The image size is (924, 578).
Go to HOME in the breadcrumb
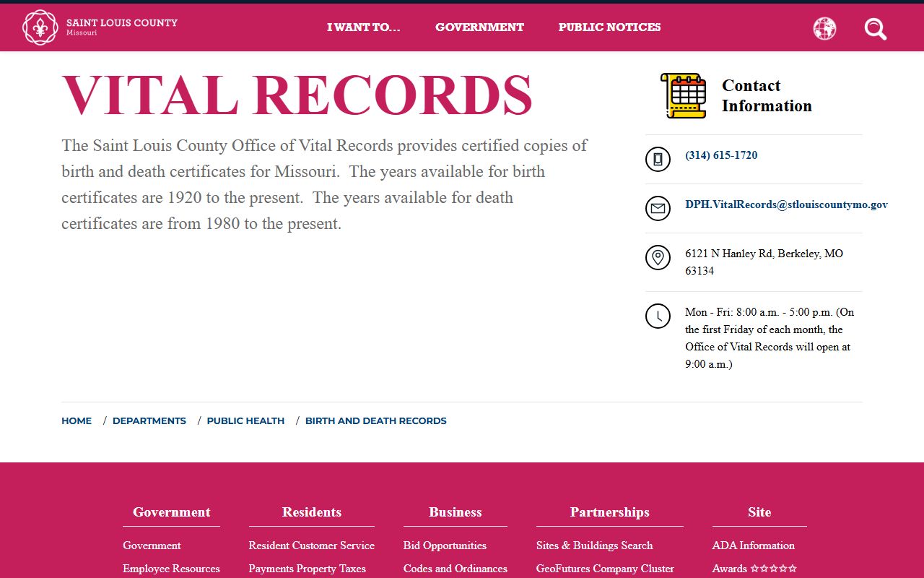[77, 420]
